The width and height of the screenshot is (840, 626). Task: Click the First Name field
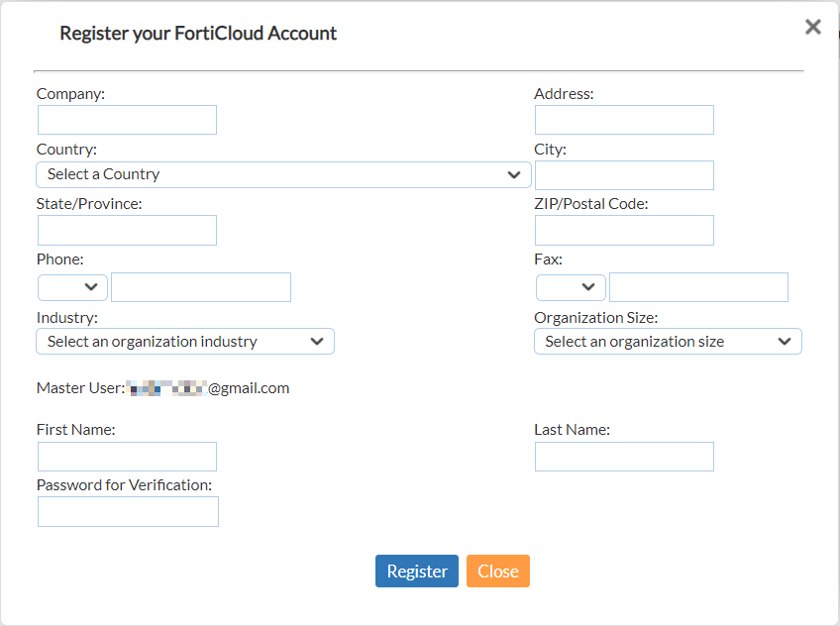[x=127, y=456]
